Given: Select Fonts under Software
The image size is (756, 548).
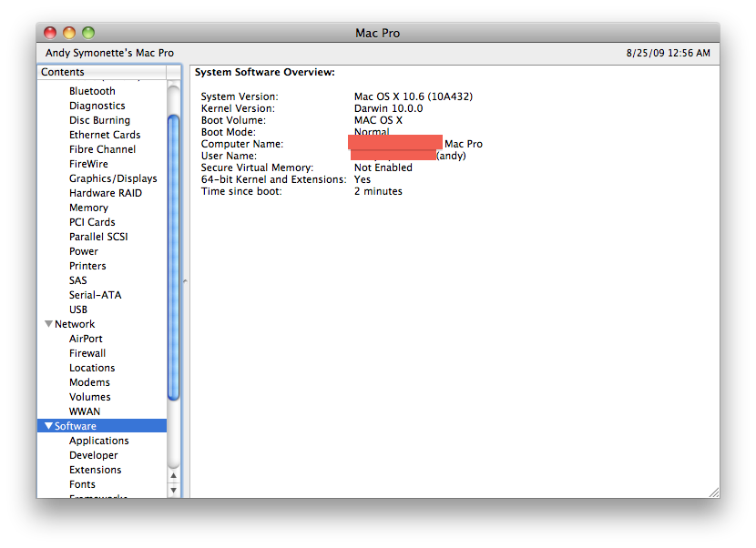Looking at the screenshot, I should (x=82, y=484).
